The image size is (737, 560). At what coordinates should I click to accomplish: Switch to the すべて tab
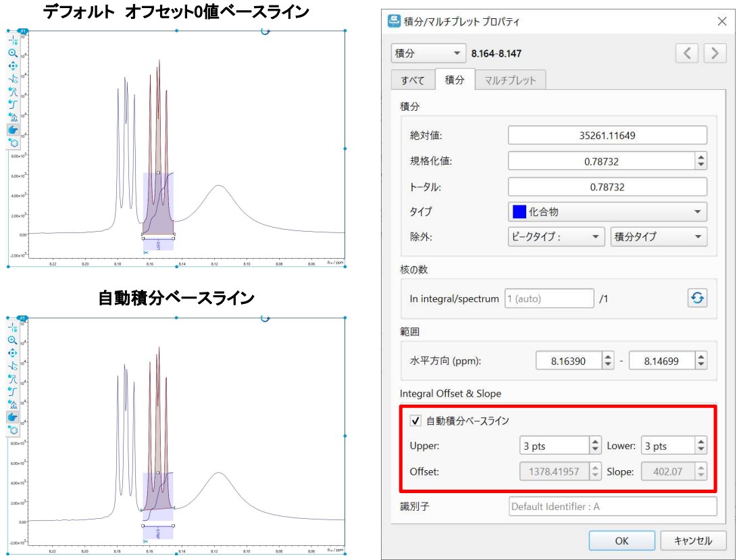[x=413, y=80]
